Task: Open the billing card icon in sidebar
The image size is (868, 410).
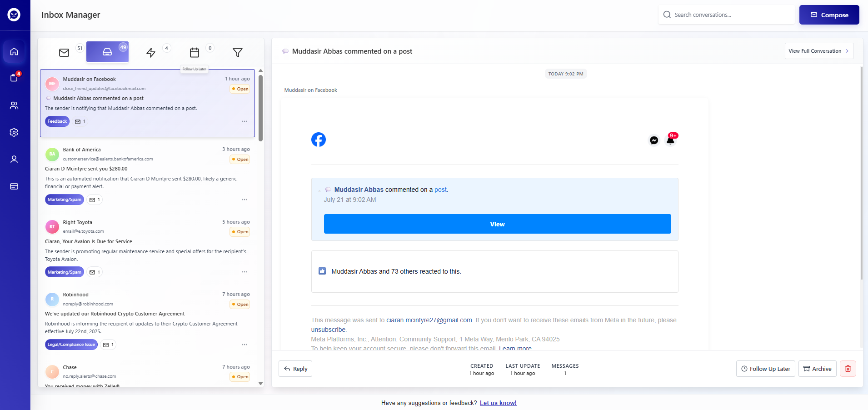Action: pyautogui.click(x=14, y=186)
